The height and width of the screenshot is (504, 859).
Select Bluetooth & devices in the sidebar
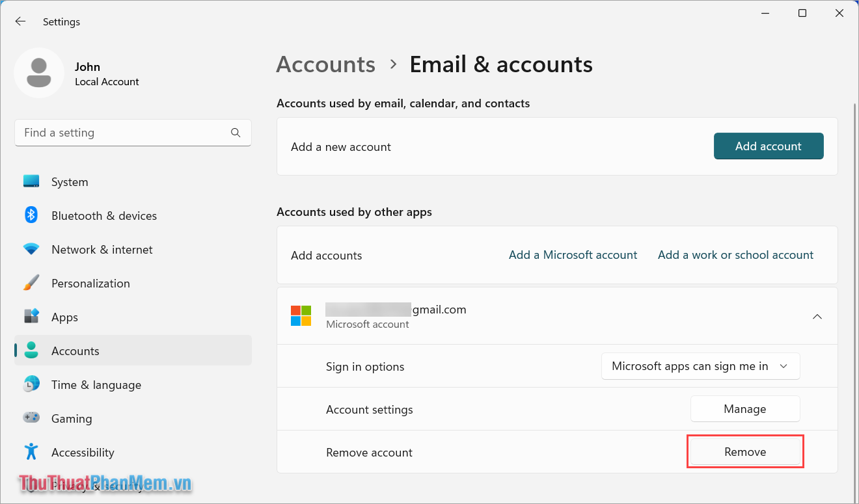103,215
